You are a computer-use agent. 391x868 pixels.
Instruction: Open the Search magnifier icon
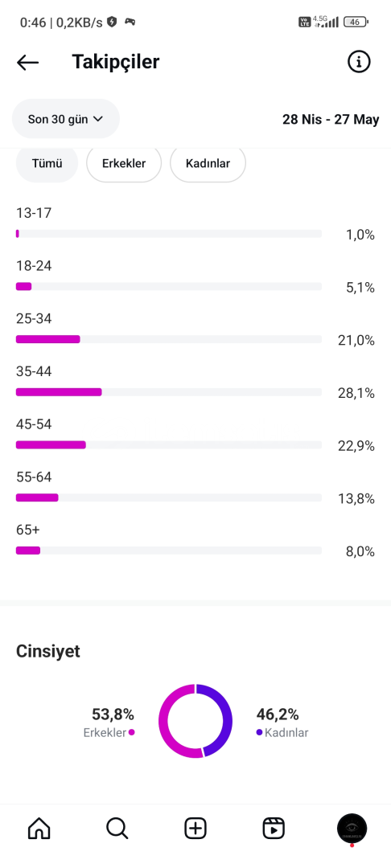(117, 829)
